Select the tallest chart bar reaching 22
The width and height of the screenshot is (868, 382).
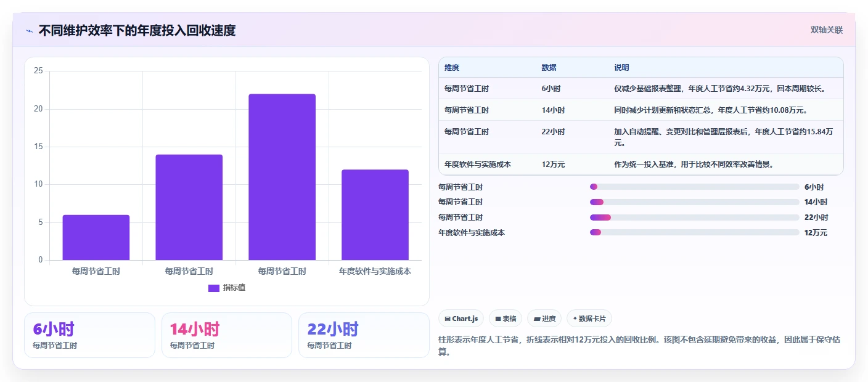(x=282, y=177)
